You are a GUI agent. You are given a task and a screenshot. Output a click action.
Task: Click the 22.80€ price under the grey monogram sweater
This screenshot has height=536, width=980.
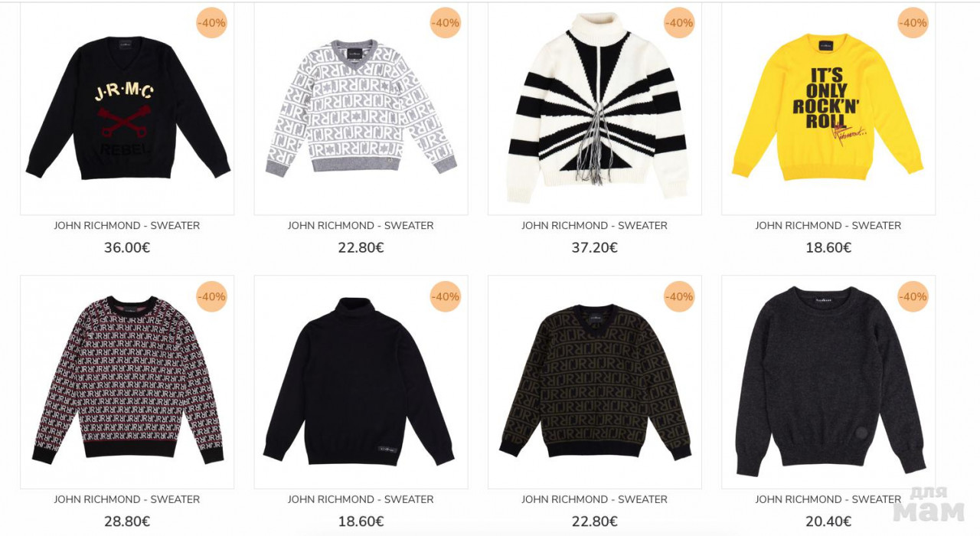[361, 248]
